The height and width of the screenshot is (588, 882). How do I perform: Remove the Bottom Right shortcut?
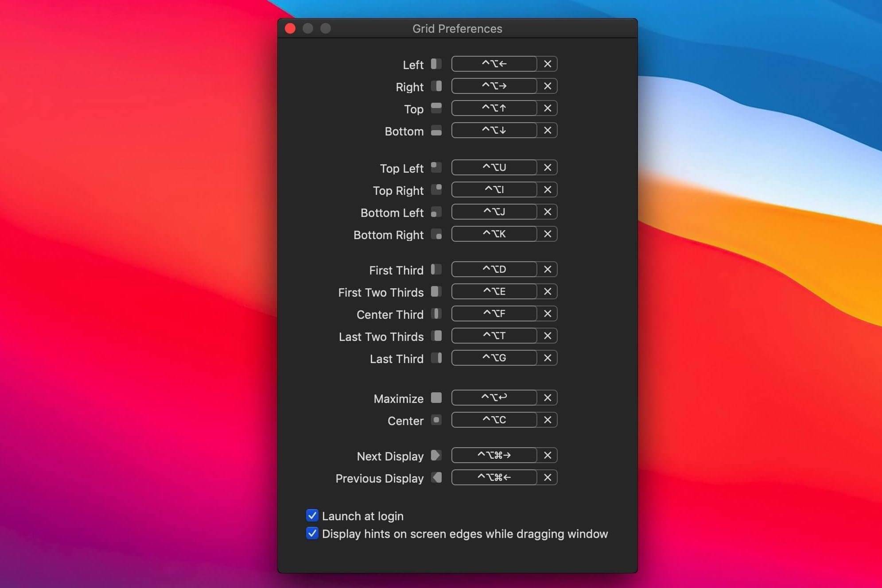tap(548, 234)
